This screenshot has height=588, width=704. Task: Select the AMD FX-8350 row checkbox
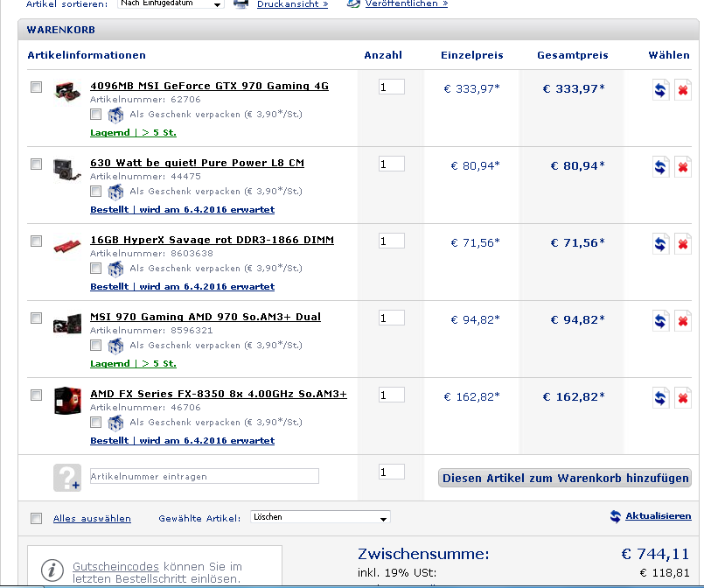pyautogui.click(x=37, y=395)
